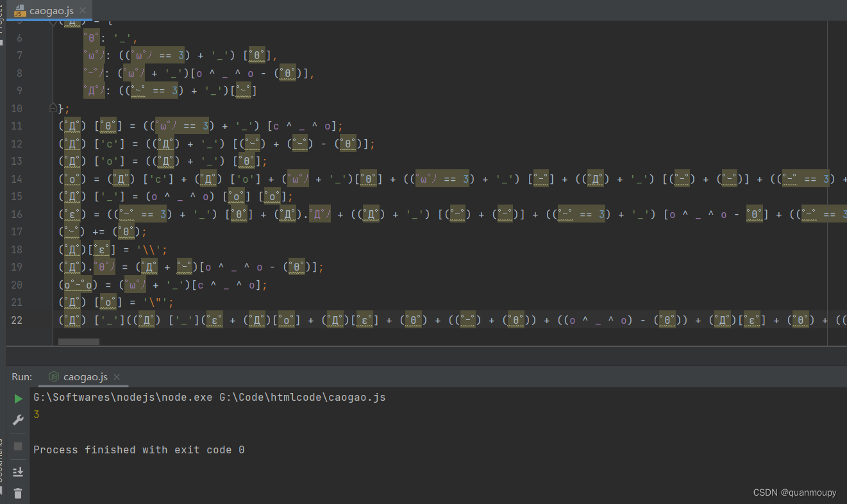
Task: Click the editor horizontal scrollbar thumb
Action: coord(79,342)
